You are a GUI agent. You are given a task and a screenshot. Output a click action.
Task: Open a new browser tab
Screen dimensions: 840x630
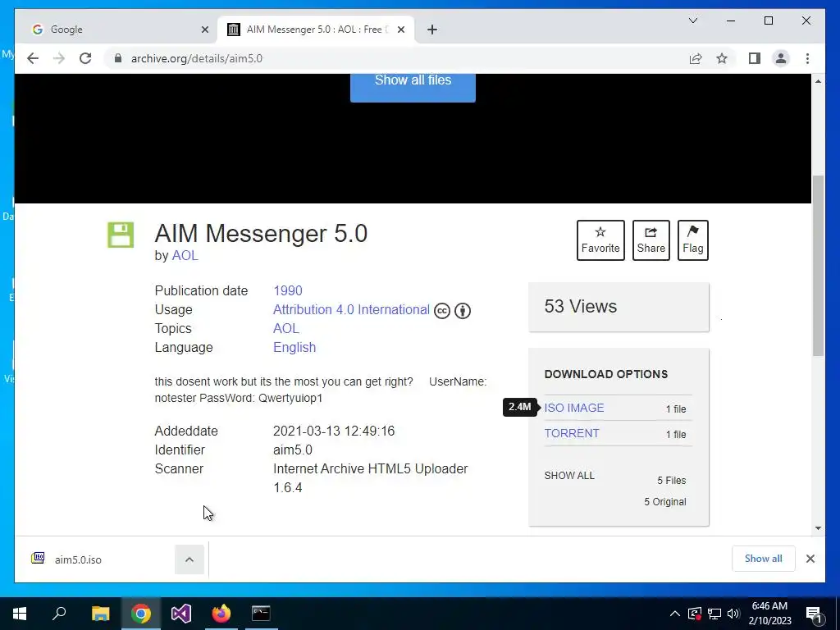point(432,30)
